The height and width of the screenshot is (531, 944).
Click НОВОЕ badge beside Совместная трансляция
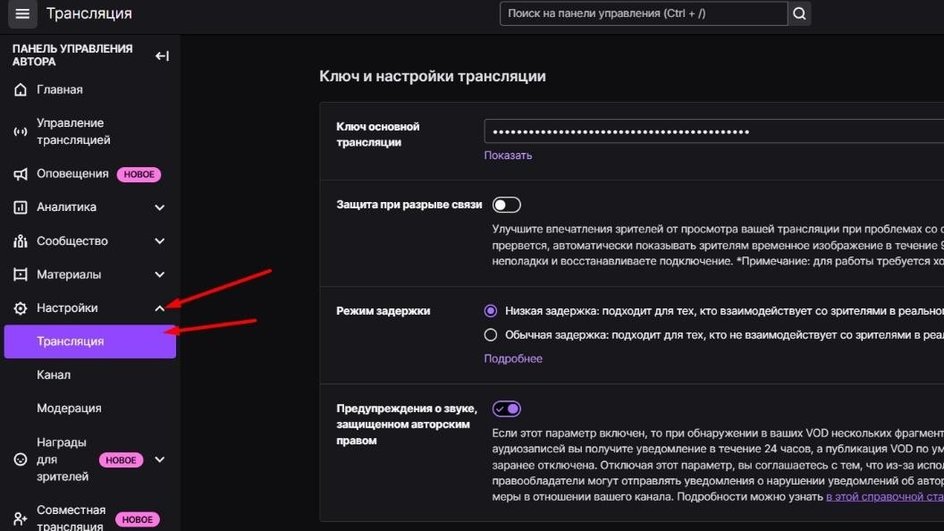coord(137,520)
